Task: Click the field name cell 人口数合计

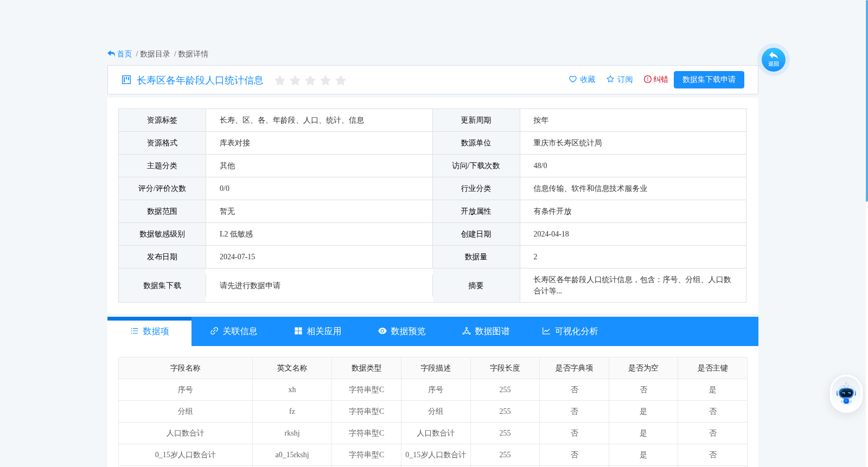Action: click(x=186, y=433)
